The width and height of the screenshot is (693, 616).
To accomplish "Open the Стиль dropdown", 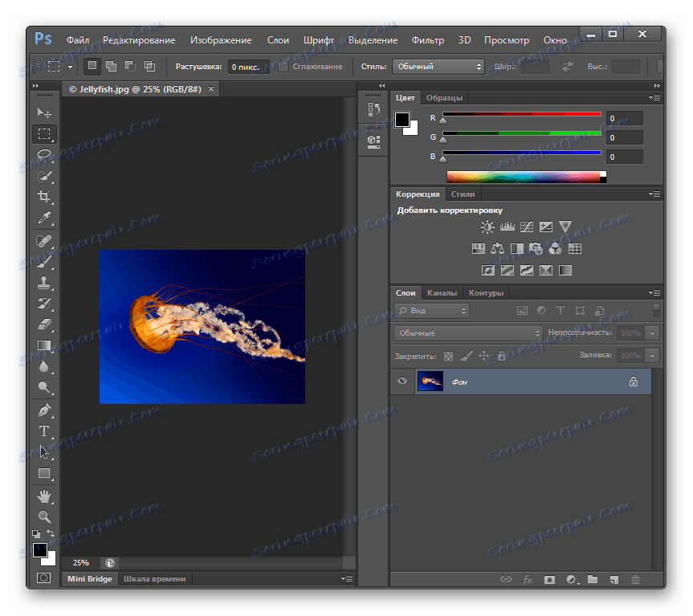I will tap(438, 67).
